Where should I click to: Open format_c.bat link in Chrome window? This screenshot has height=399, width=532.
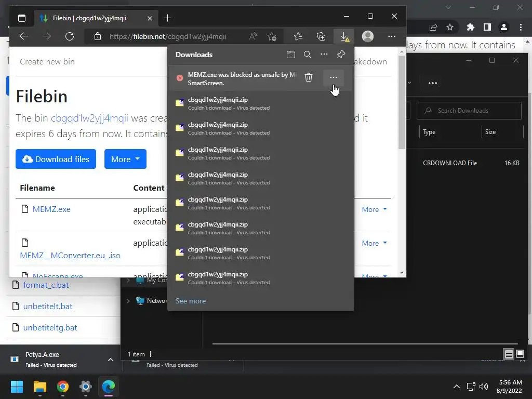point(46,285)
